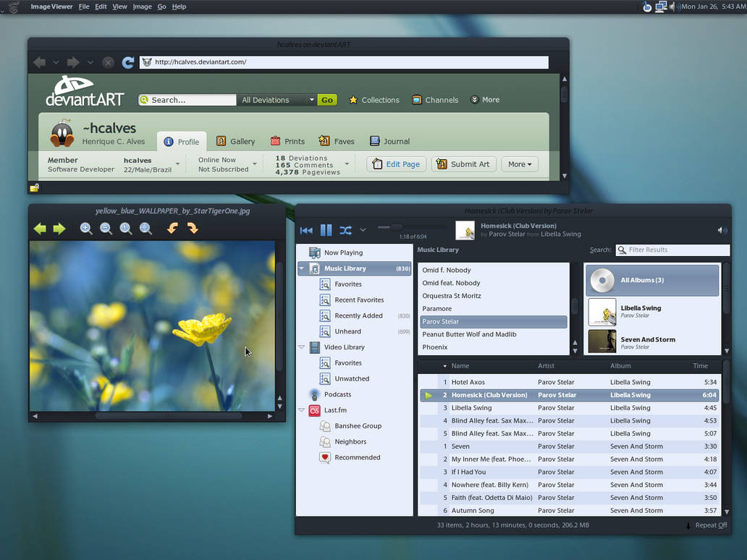Click the browser reload icon

127,62
